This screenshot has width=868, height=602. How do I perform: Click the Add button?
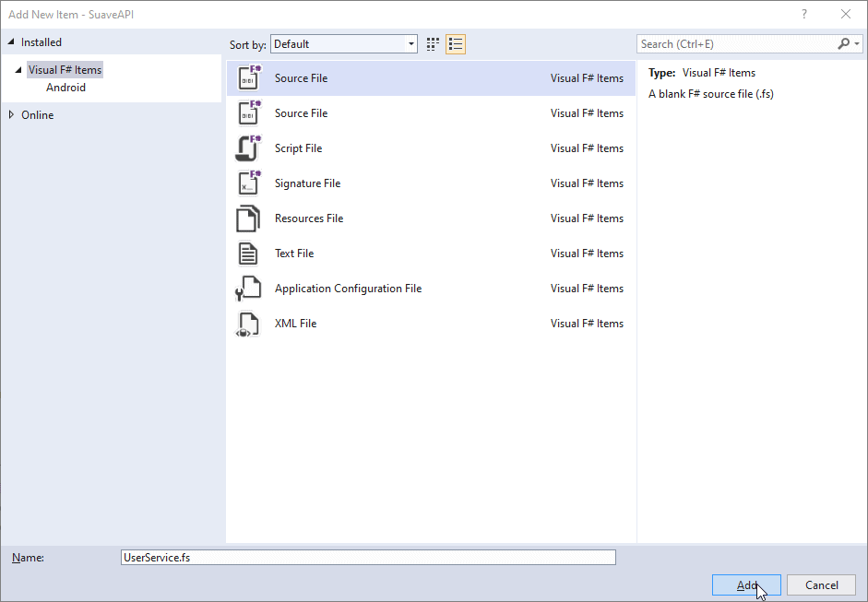[746, 585]
